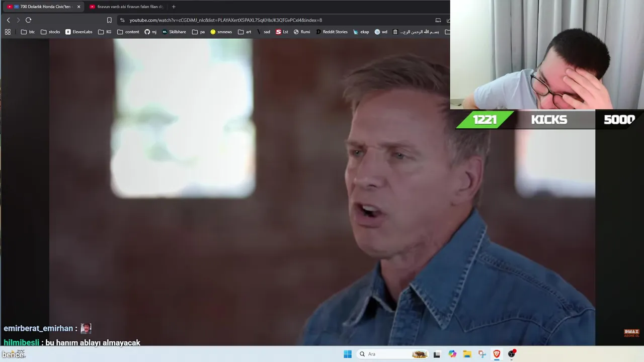Switch to Brave browser on taskbar
The image size is (644, 362).
coord(497,354)
